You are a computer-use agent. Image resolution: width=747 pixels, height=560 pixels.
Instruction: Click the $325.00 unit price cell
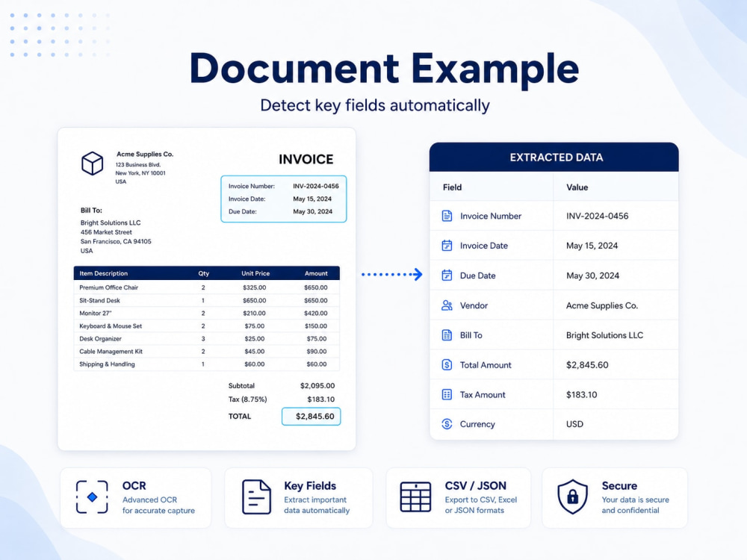[x=255, y=287]
